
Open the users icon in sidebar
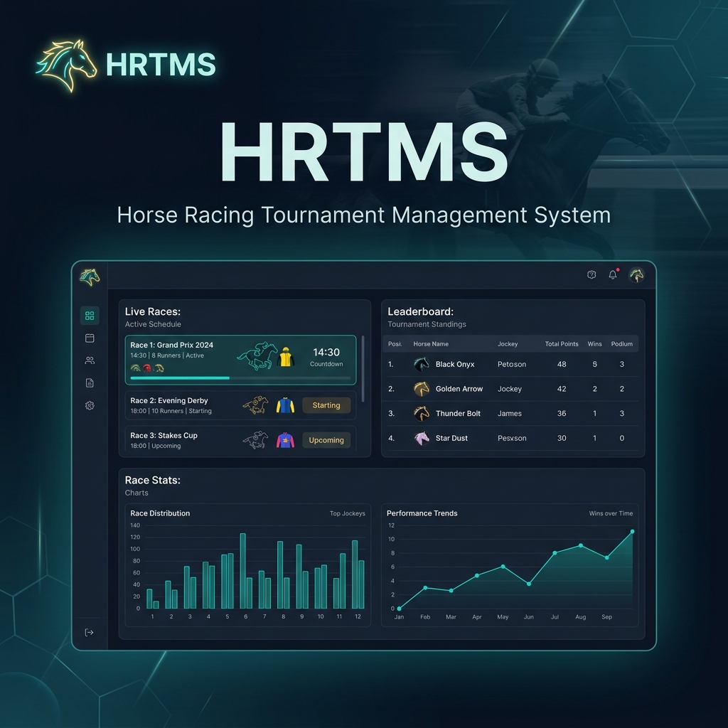pos(90,360)
